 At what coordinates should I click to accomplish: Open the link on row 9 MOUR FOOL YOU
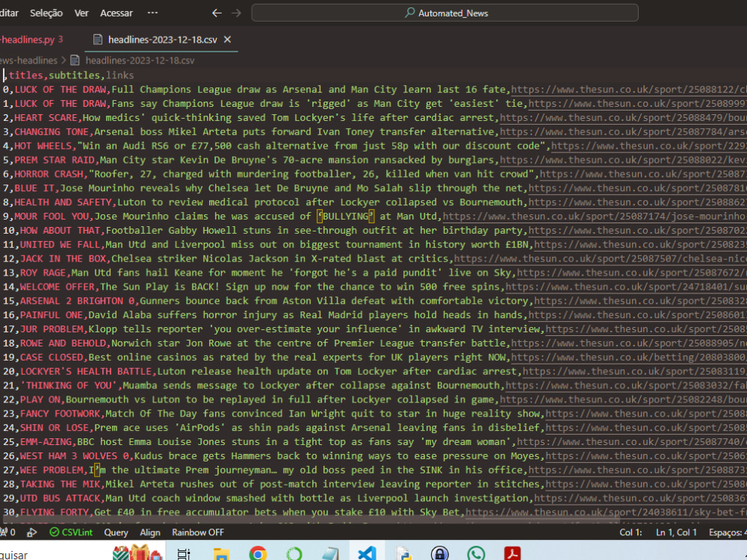point(595,217)
